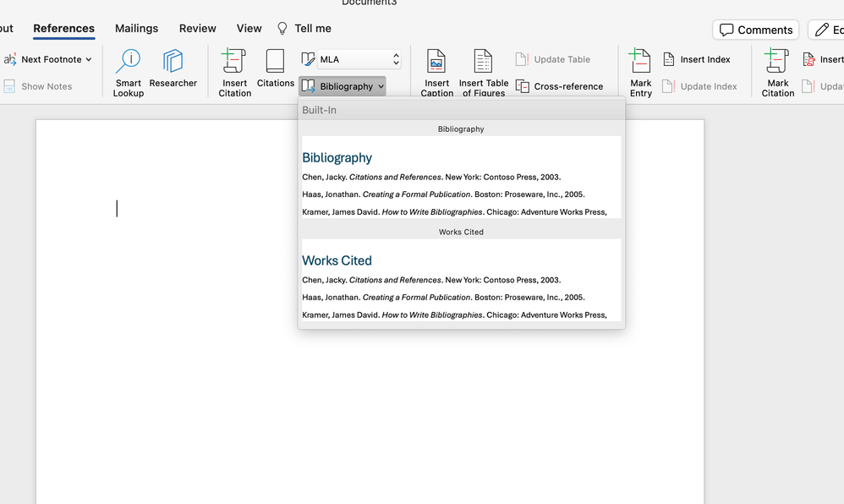Viewport: 844px width, 504px height.
Task: Expand the Next Footnote dropdown chevron
Action: [89, 59]
